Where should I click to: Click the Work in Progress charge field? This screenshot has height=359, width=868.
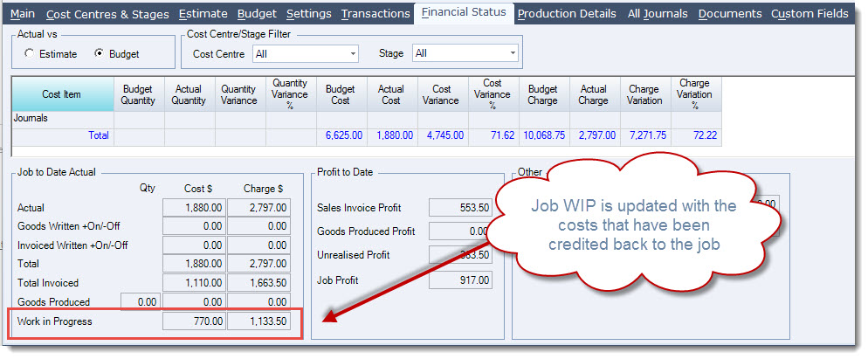click(x=258, y=321)
